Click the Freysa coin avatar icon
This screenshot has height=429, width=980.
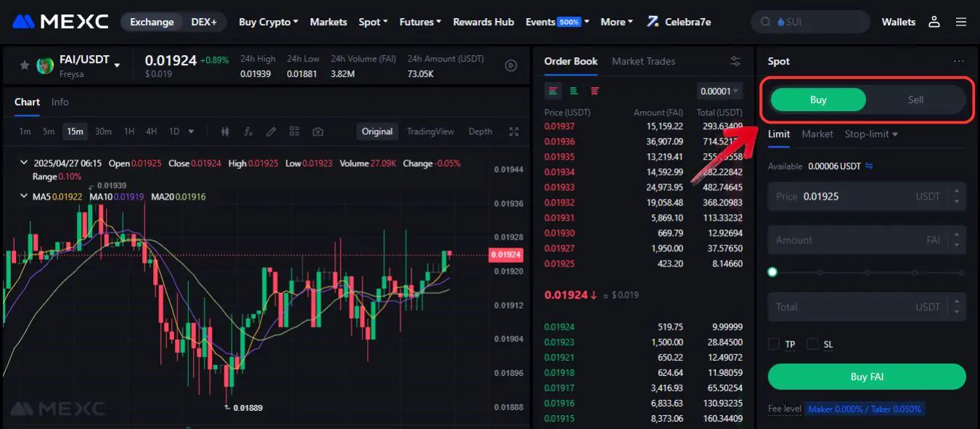[45, 65]
